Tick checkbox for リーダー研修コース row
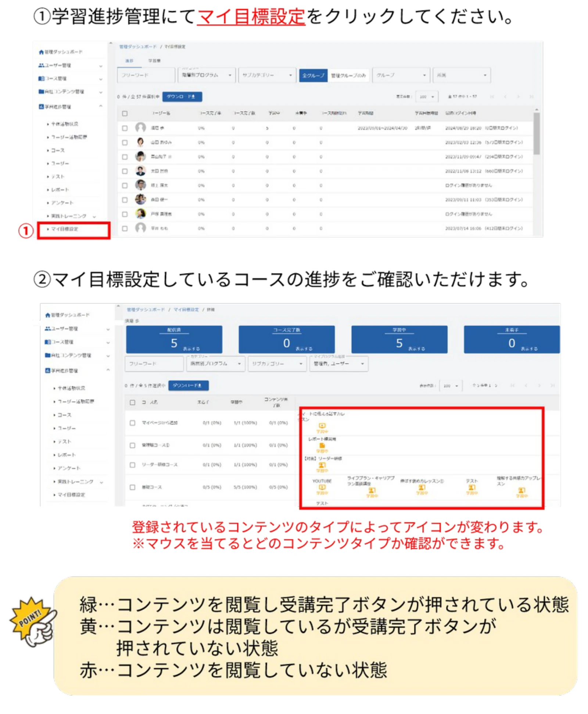Image resolution: width=588 pixels, height=714 pixels. pyautogui.click(x=133, y=465)
